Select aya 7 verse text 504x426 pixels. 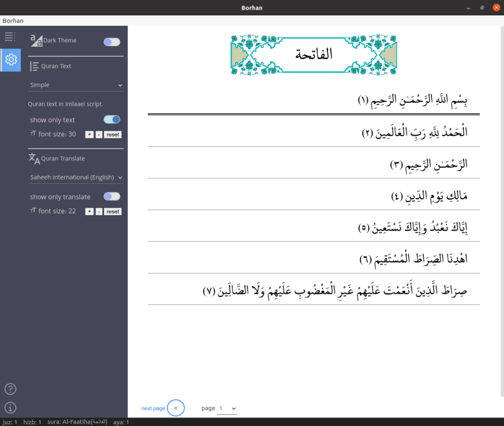[335, 291]
